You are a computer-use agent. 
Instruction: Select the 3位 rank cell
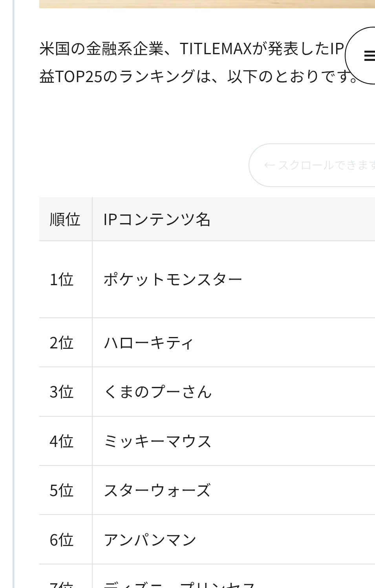point(66,392)
